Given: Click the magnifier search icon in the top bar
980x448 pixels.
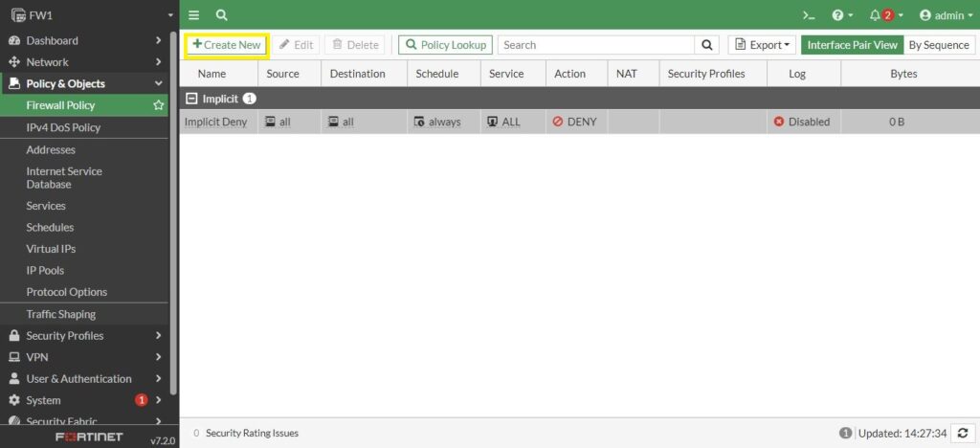Looking at the screenshot, I should click(x=222, y=15).
